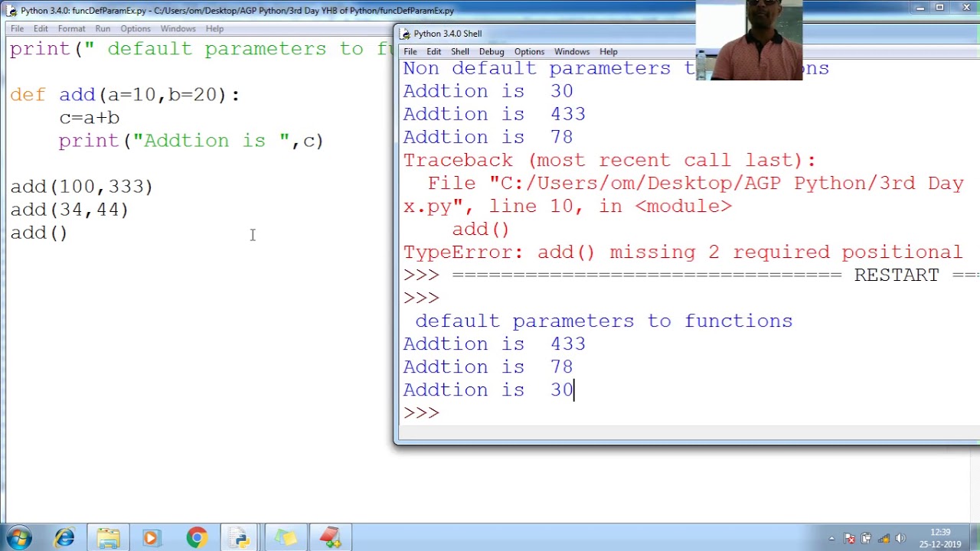
Task: Open the editor's File menu
Action: (x=17, y=28)
